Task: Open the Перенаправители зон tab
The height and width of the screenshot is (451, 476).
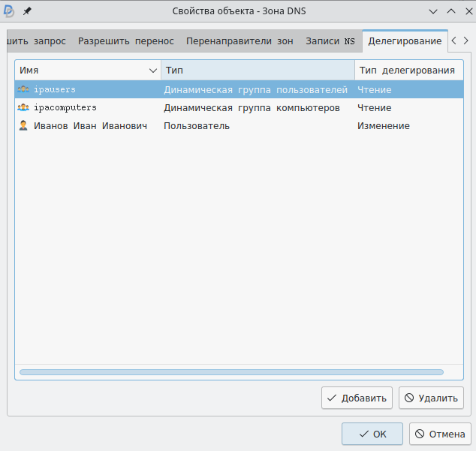Action: [x=240, y=41]
